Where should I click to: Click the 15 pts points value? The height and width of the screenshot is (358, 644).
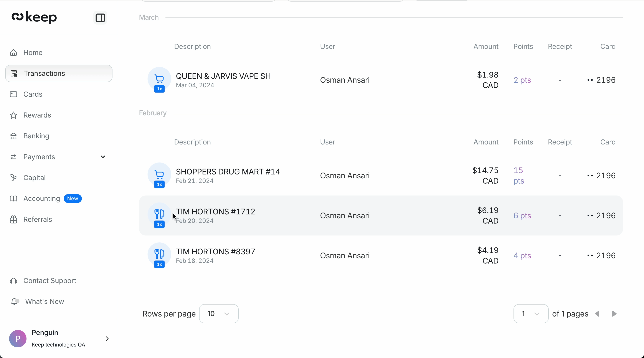pos(519,176)
